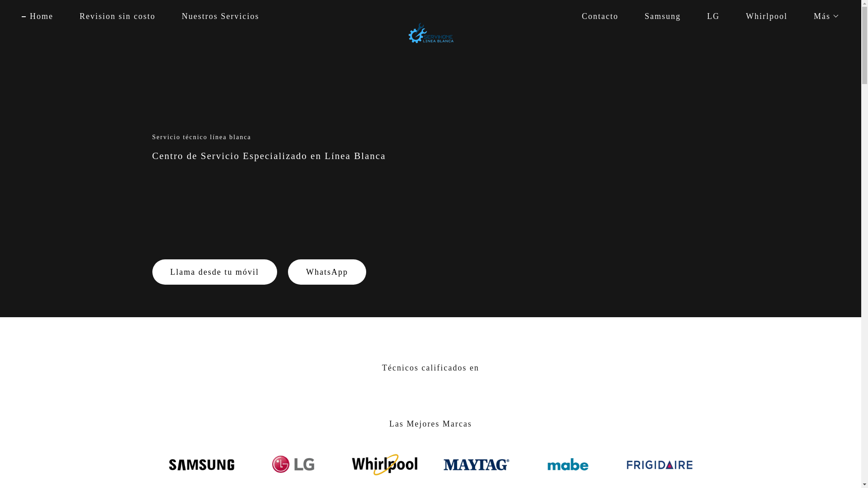Click the Técnicos calificados en text
868x488 pixels.
[x=430, y=368]
